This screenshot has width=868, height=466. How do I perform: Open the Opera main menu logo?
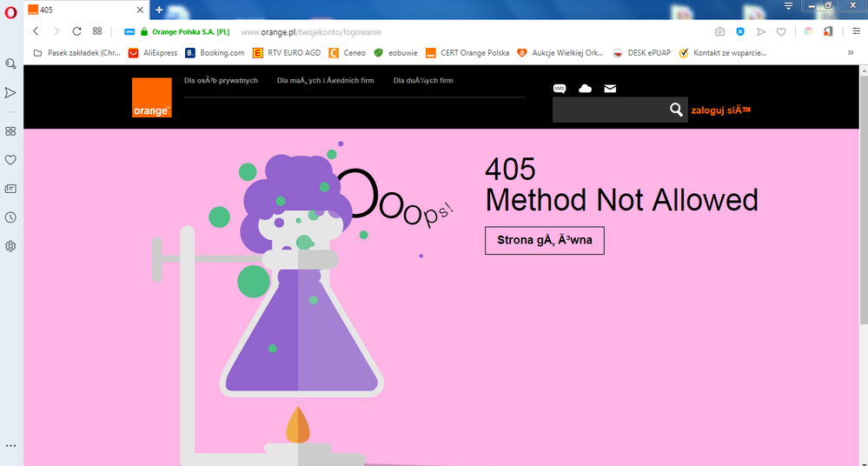click(x=10, y=11)
